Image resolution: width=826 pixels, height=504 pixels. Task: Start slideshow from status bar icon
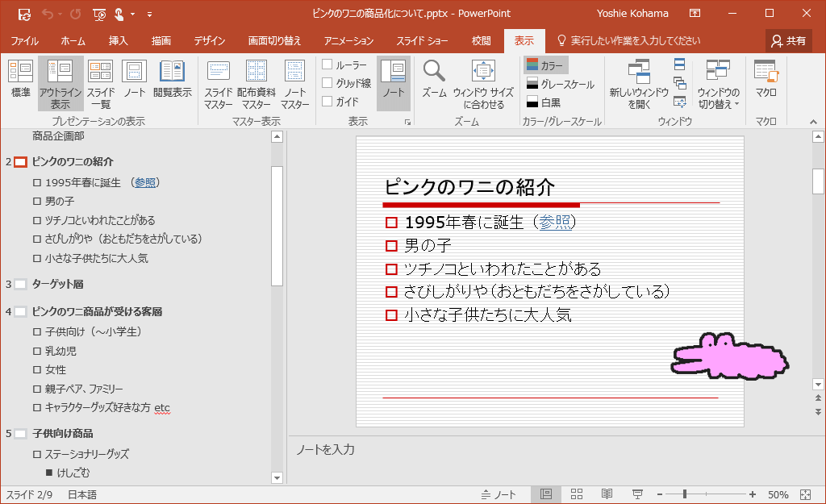point(637,494)
